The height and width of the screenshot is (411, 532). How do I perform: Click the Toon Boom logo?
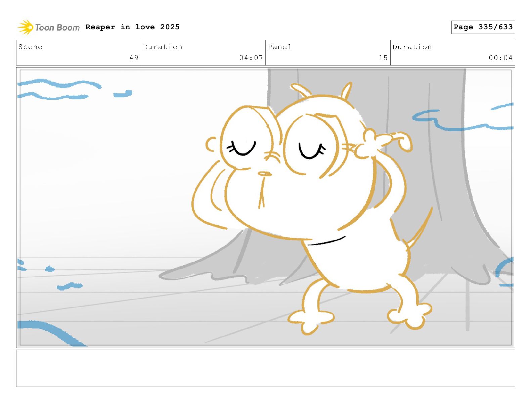tap(49, 27)
